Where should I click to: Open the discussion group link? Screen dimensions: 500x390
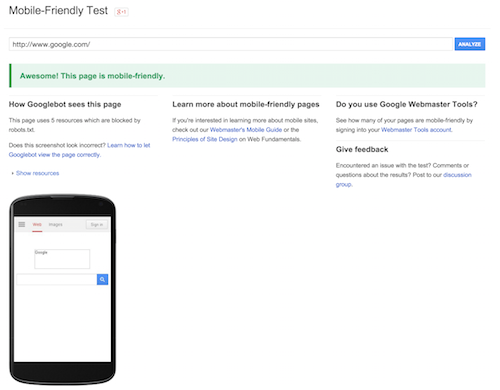[x=404, y=179]
